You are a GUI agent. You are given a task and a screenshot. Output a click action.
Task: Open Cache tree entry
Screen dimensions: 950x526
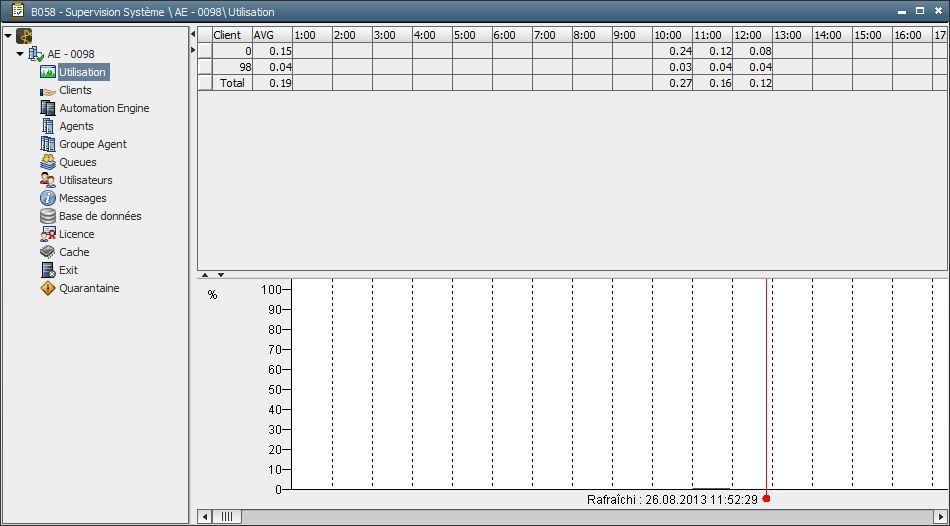(74, 252)
